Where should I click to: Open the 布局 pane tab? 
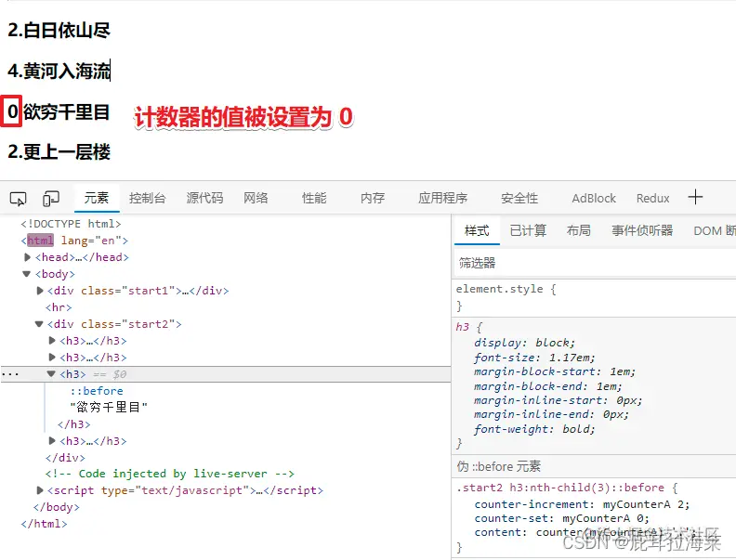[579, 230]
